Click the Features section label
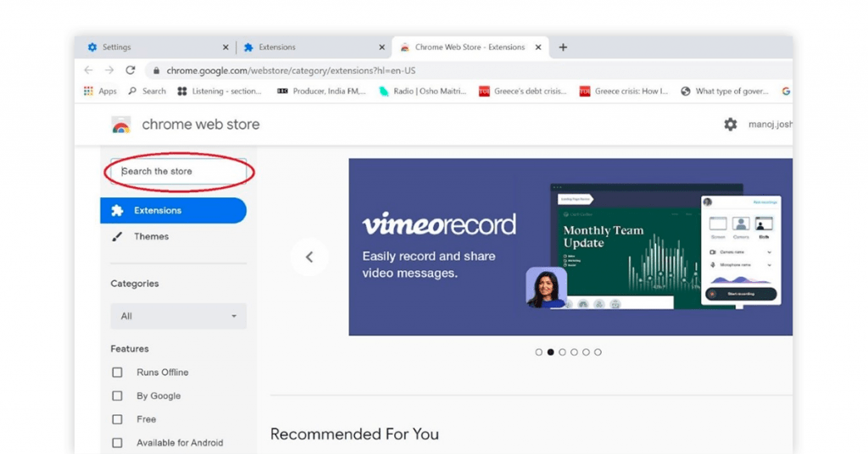Screen dimensions: 868x454 130,349
